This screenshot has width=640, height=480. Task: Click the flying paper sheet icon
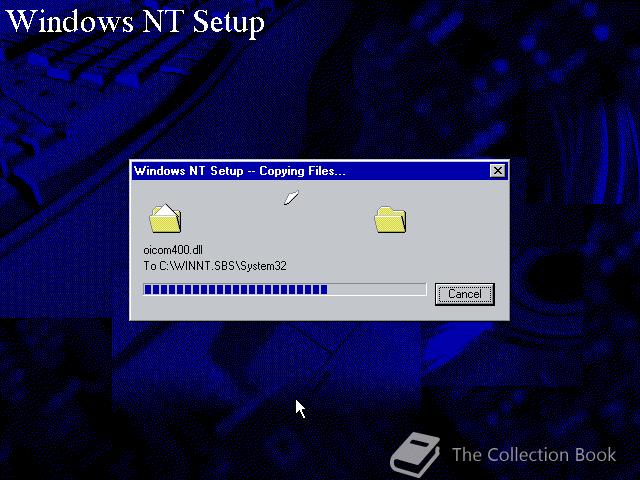(x=291, y=198)
